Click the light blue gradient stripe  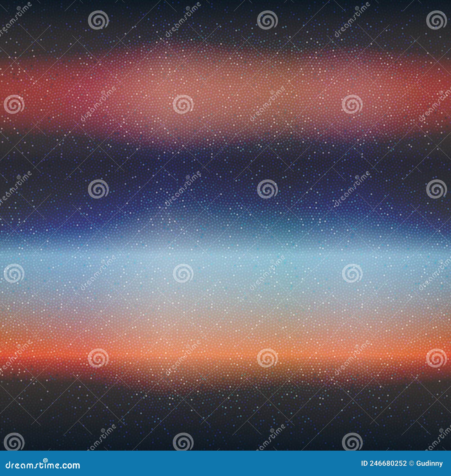(225, 259)
